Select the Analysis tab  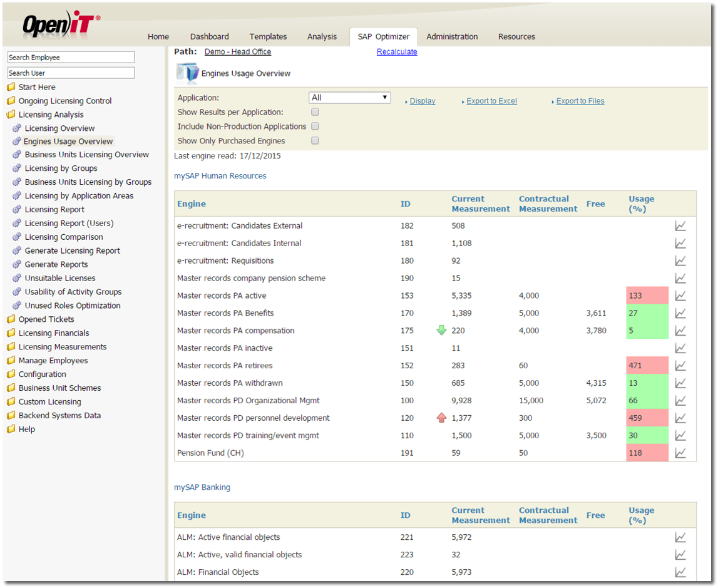click(x=322, y=37)
